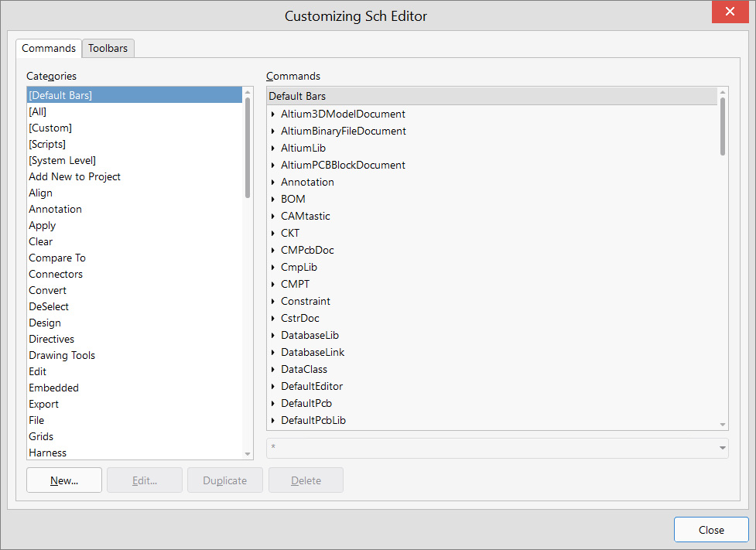Click the DatabaseLib command entry

310,335
